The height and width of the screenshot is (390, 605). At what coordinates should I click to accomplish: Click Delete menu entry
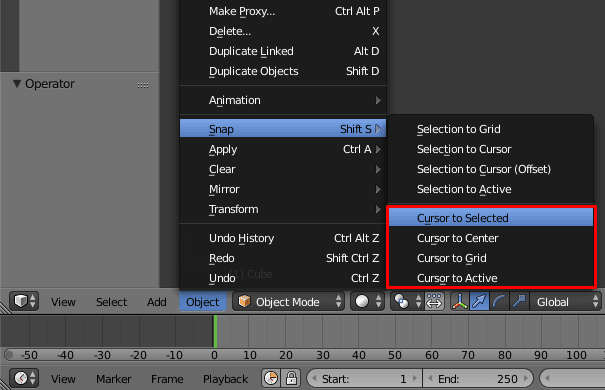(x=283, y=31)
